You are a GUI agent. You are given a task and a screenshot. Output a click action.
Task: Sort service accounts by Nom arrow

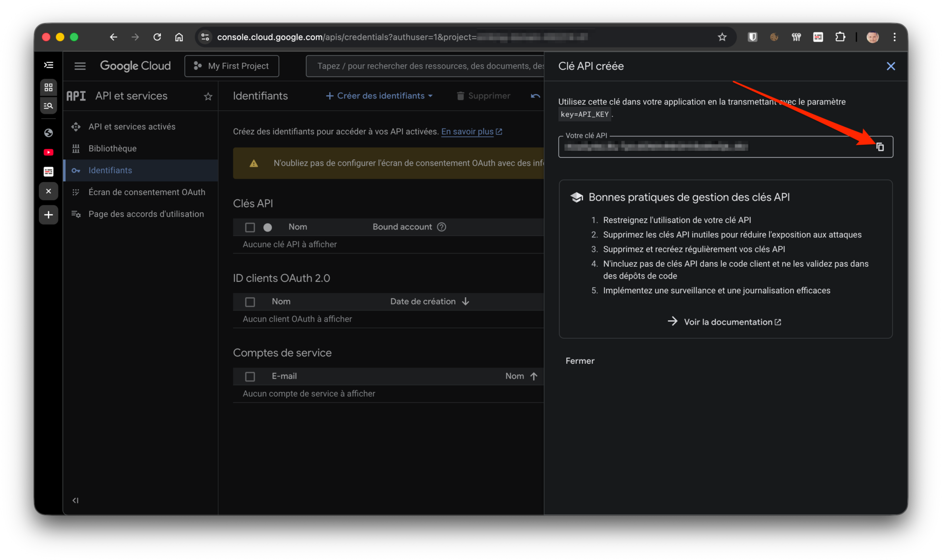[534, 376]
